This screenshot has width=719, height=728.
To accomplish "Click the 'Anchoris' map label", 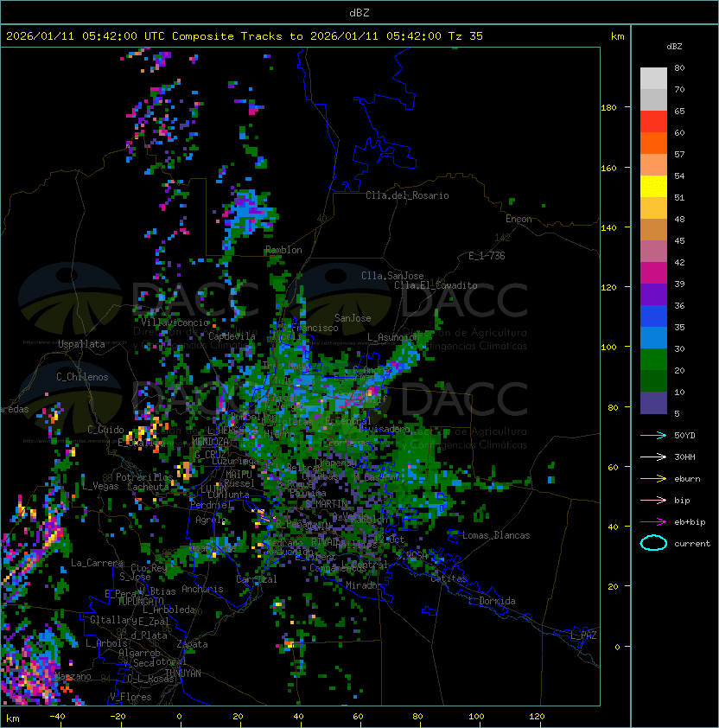I will (x=202, y=589).
